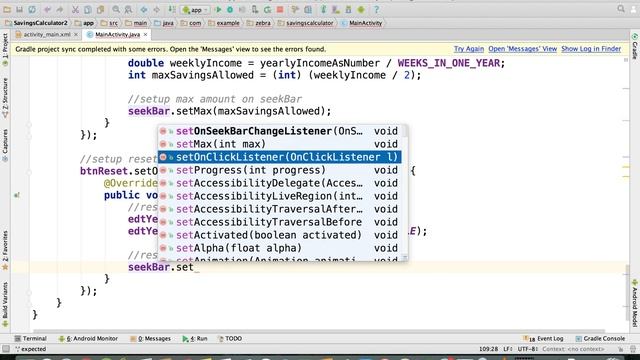Select the app breadcrumb folder
This screenshot has height=360, width=640.
84,23
